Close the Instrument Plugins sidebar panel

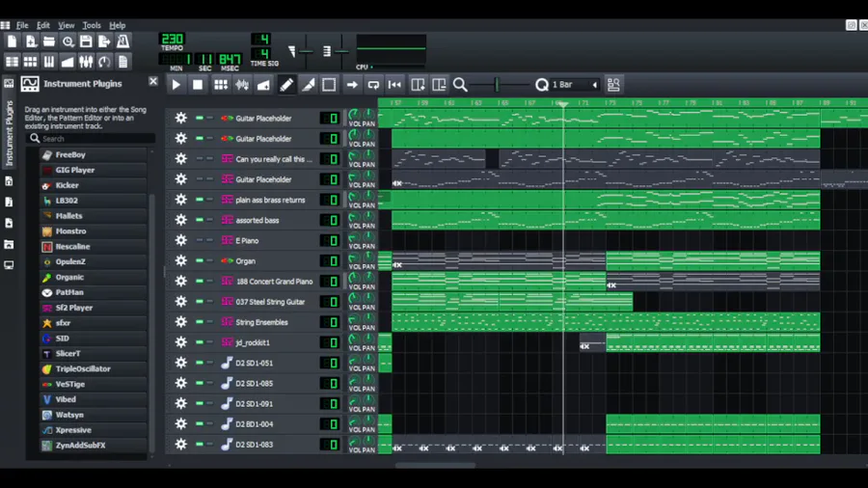click(x=153, y=81)
